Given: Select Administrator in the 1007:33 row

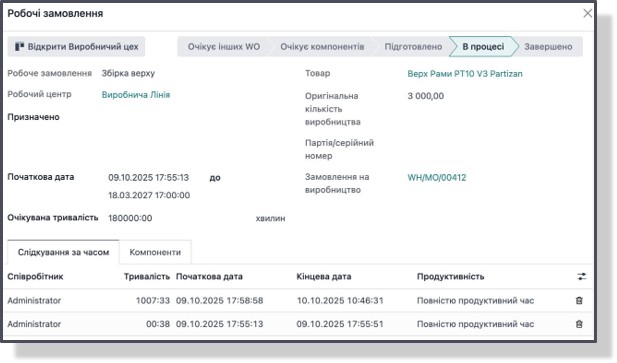Looking at the screenshot, I should (34, 301).
